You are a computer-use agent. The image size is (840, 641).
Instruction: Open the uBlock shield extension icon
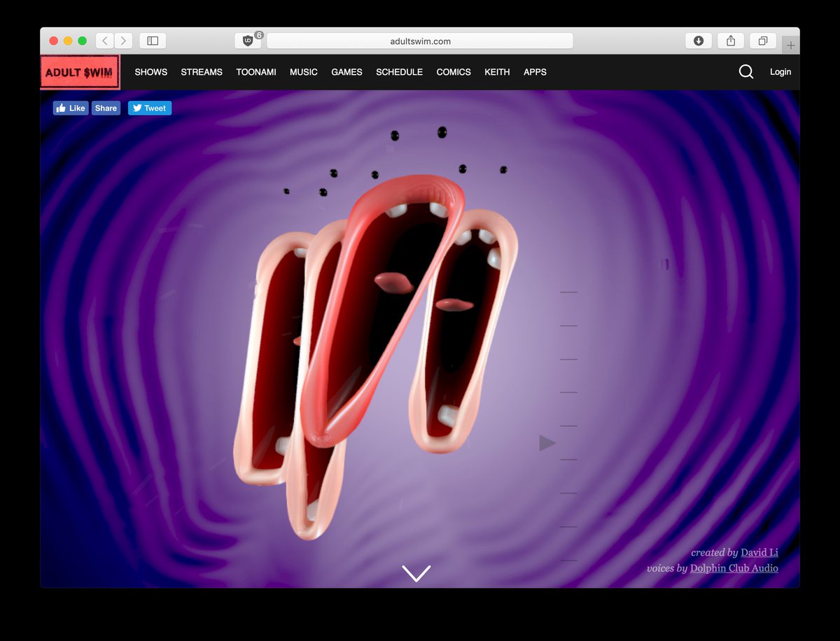[x=248, y=41]
